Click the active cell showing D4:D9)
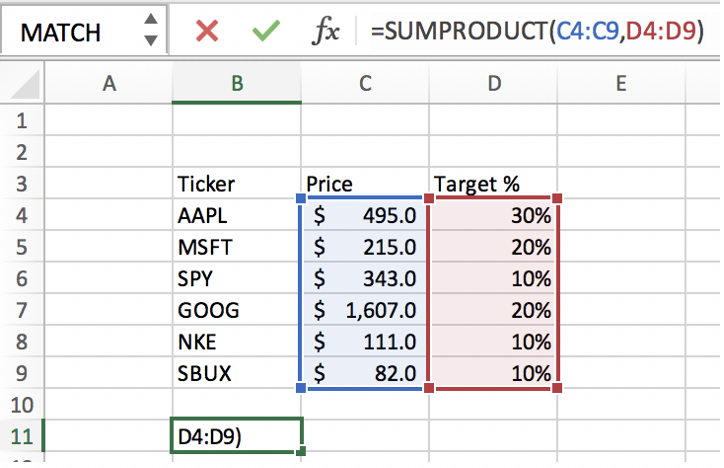This screenshot has height=468, width=724. click(x=237, y=436)
